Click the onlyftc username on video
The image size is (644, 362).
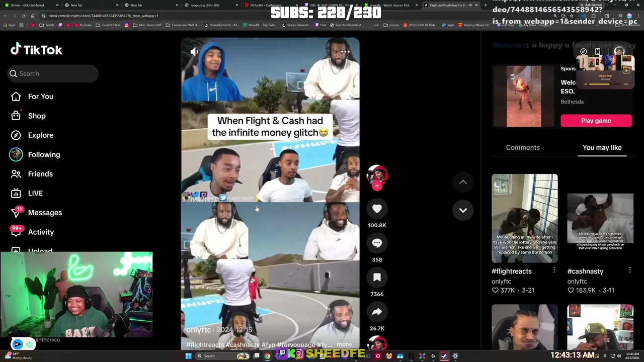pyautogui.click(x=198, y=330)
